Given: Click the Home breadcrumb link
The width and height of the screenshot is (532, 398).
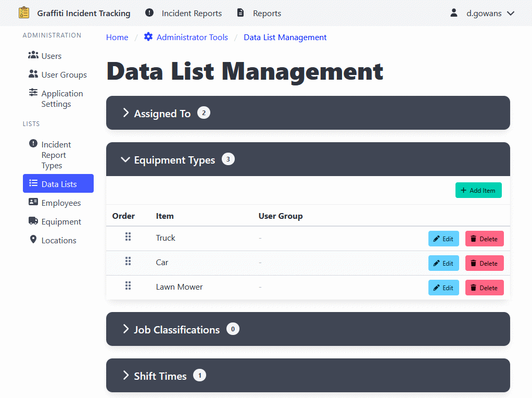Looking at the screenshot, I should point(117,37).
